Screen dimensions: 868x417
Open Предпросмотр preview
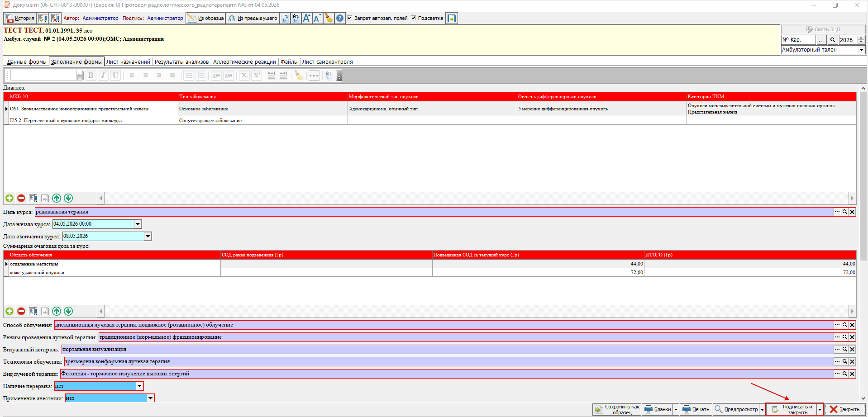(x=736, y=409)
